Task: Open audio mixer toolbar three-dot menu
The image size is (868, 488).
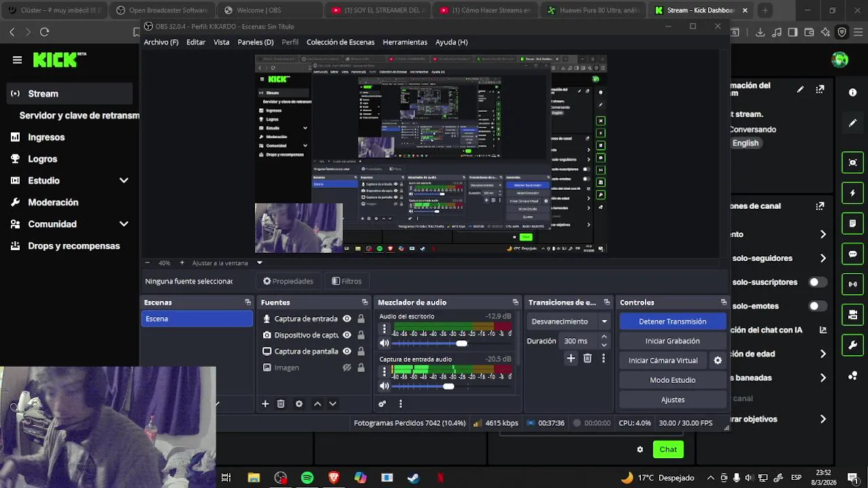Action: pos(400,404)
